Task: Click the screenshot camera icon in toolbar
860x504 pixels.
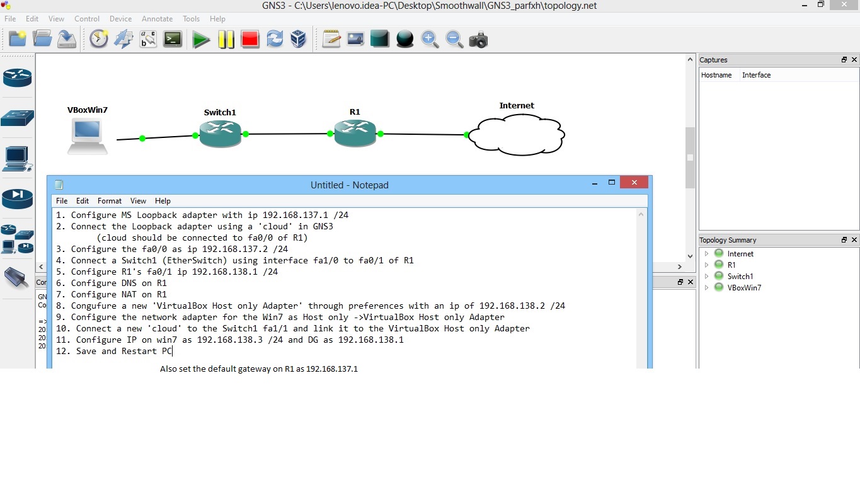Action: coord(478,40)
